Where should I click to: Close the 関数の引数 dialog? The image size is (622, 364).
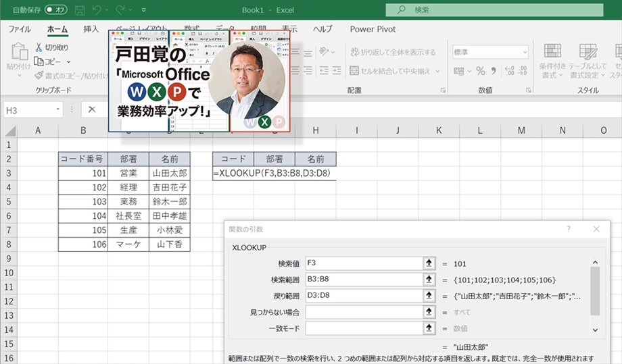click(596, 229)
